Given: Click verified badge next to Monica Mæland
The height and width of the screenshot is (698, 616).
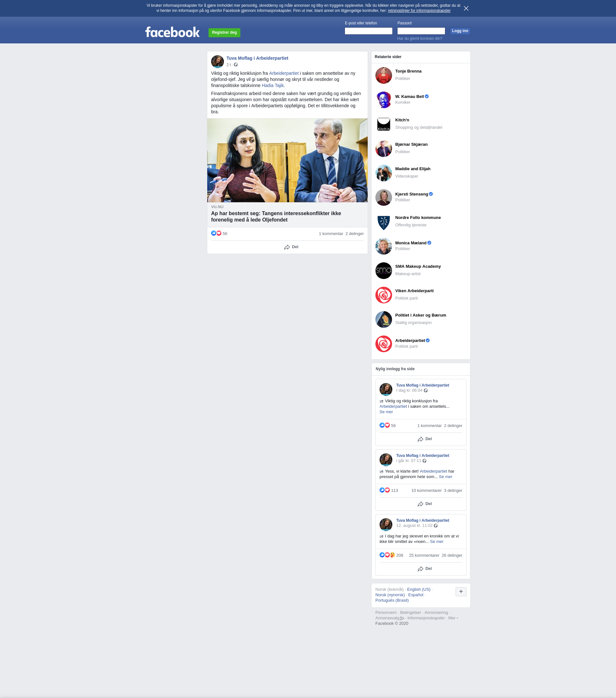Looking at the screenshot, I should tap(429, 243).
